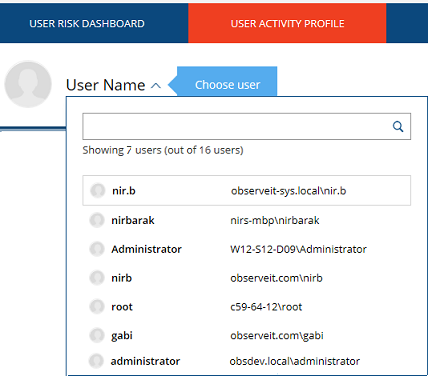
Task: Click the avatar icon beside root
Action: [97, 307]
